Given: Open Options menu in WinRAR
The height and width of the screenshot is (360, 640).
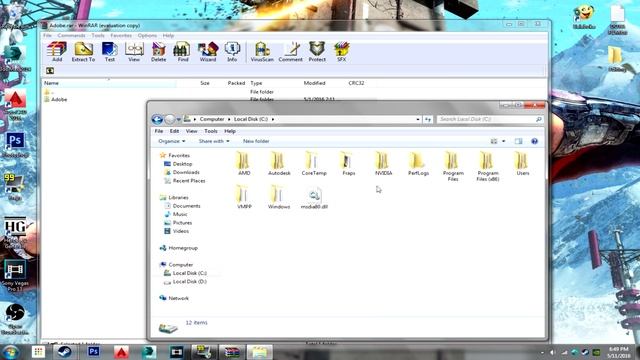Looking at the screenshot, I should 147,36.
